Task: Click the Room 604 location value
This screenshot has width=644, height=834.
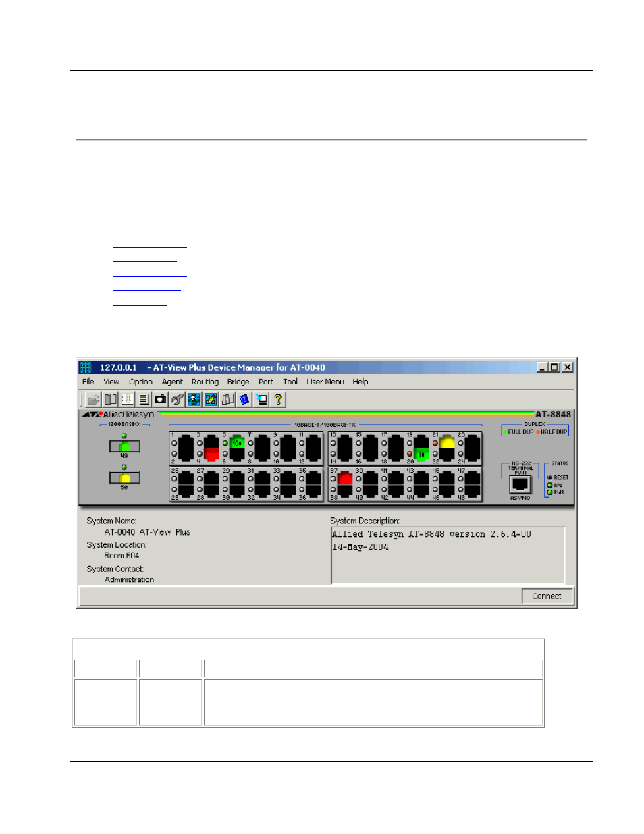Action: [x=122, y=556]
